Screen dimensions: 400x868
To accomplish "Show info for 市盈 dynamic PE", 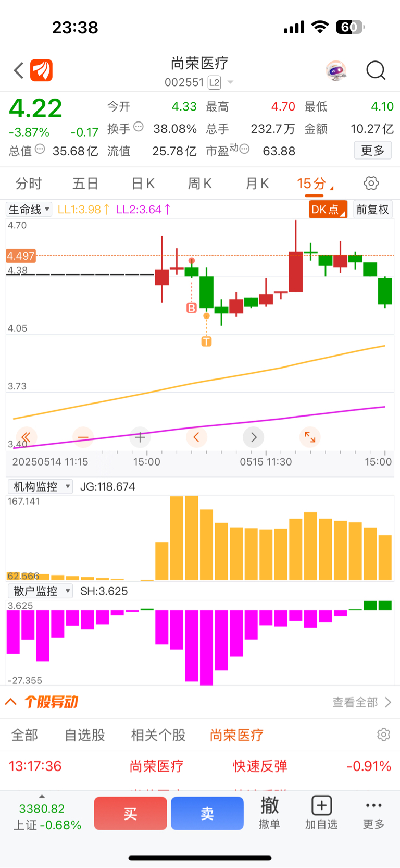I will click(x=244, y=149).
